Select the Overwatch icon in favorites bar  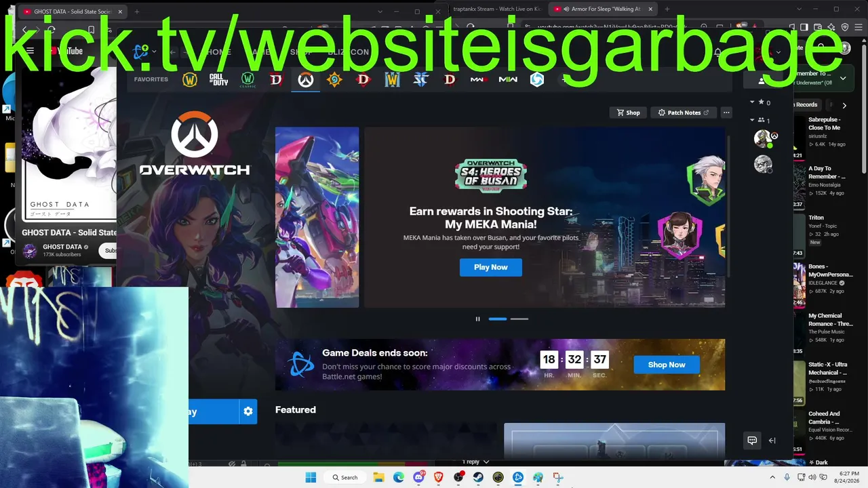point(306,80)
